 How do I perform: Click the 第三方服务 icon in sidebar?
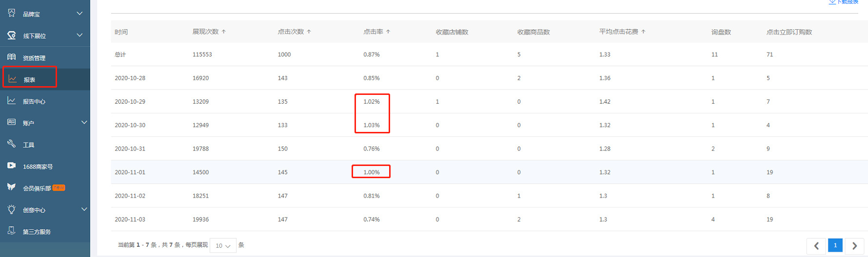point(12,231)
